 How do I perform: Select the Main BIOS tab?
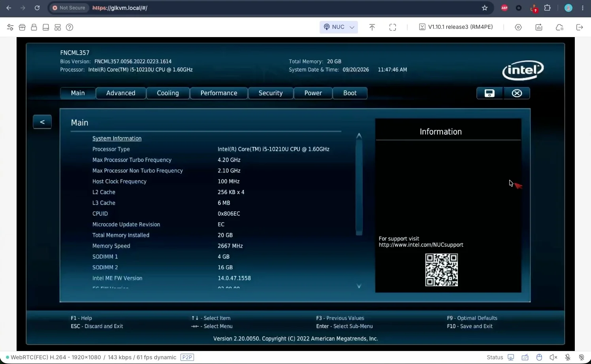pyautogui.click(x=78, y=93)
